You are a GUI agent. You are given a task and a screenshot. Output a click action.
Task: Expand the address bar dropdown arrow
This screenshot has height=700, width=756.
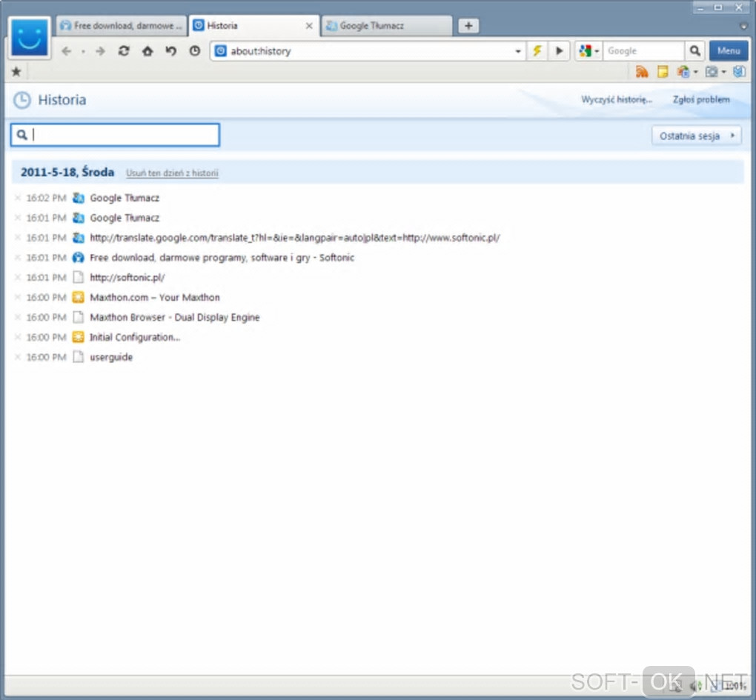coord(518,51)
